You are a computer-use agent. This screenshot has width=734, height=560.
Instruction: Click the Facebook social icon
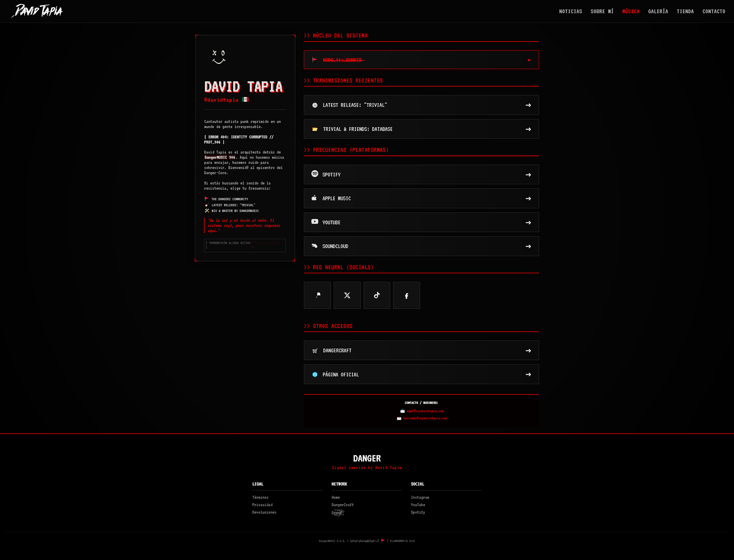tap(406, 295)
